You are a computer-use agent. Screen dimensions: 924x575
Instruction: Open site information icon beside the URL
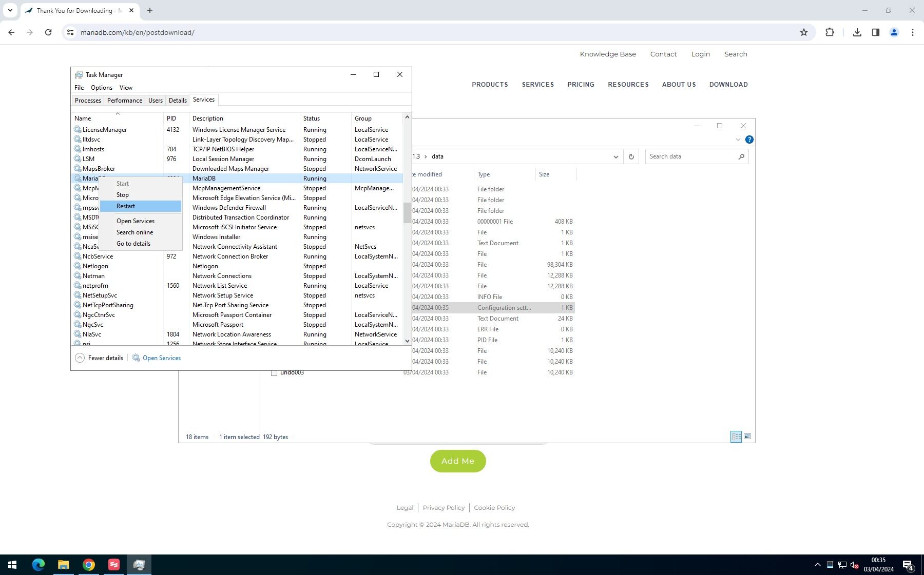pos(70,32)
